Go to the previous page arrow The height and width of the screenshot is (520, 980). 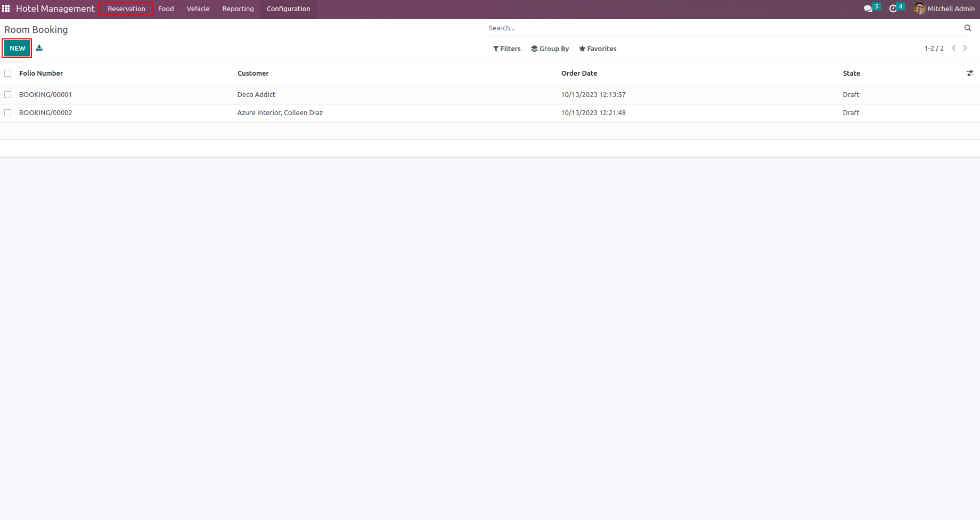tap(954, 48)
